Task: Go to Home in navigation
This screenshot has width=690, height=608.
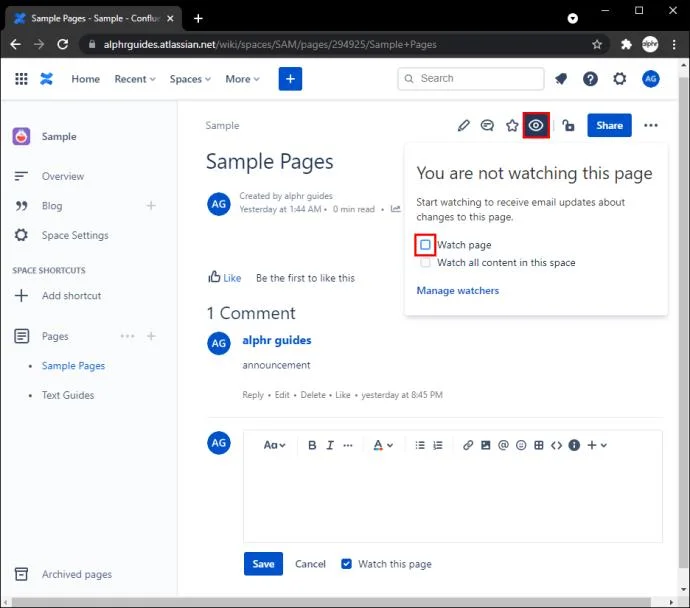Action: tap(85, 79)
